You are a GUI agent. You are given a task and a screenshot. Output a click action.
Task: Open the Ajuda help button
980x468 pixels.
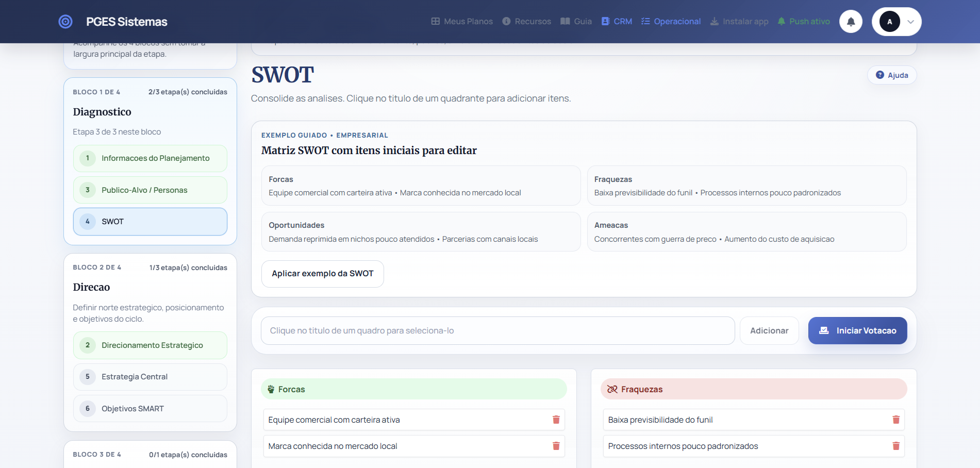coord(892,75)
